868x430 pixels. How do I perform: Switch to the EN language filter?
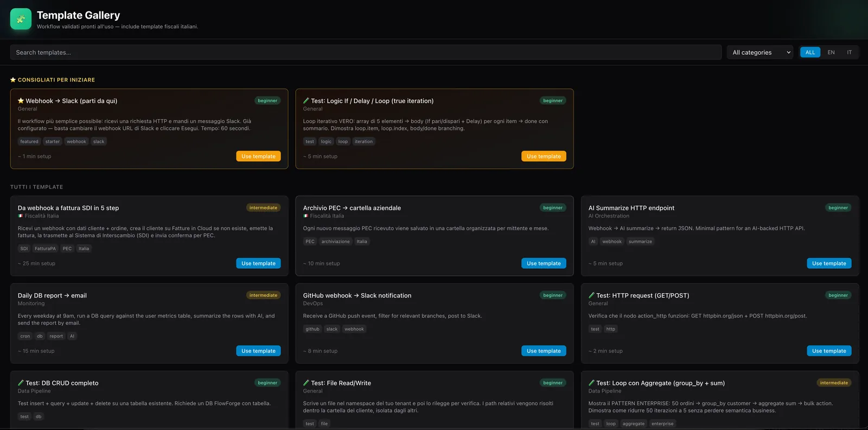[831, 52]
